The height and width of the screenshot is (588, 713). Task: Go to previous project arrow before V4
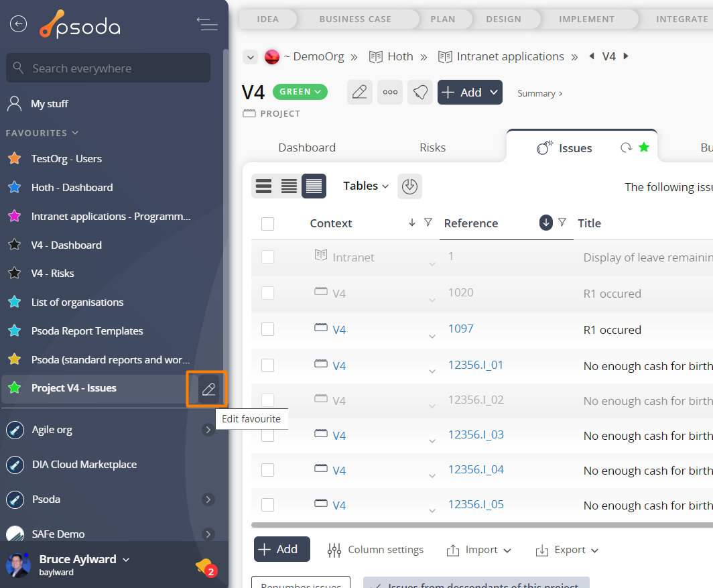592,56
